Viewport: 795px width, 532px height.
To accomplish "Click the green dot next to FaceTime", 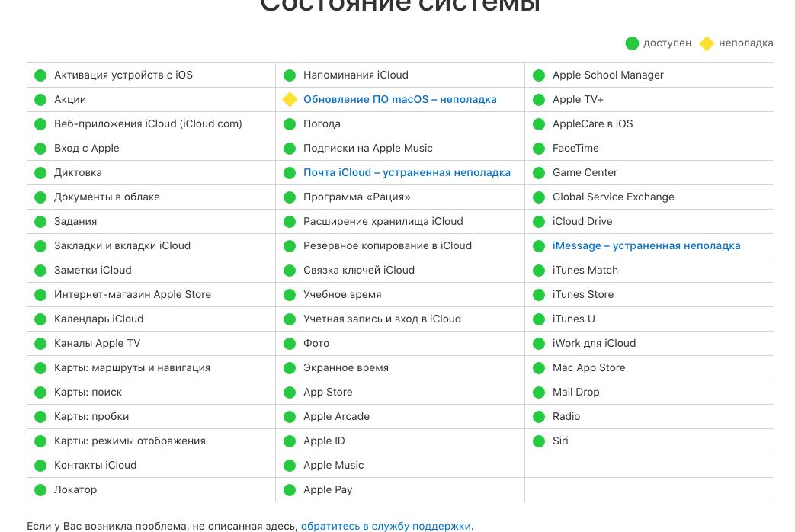I will point(539,148).
